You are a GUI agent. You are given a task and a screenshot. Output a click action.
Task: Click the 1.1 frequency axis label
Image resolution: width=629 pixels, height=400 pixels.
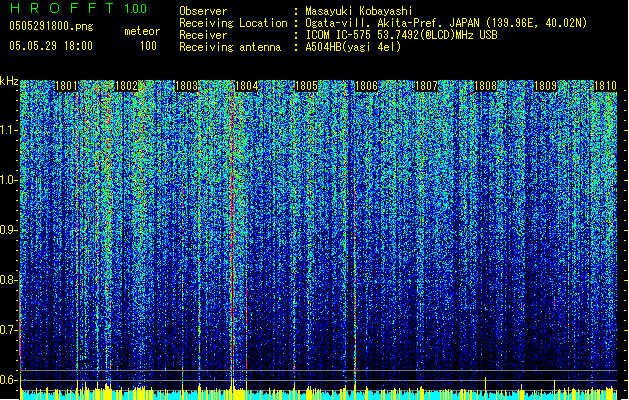(x=9, y=130)
